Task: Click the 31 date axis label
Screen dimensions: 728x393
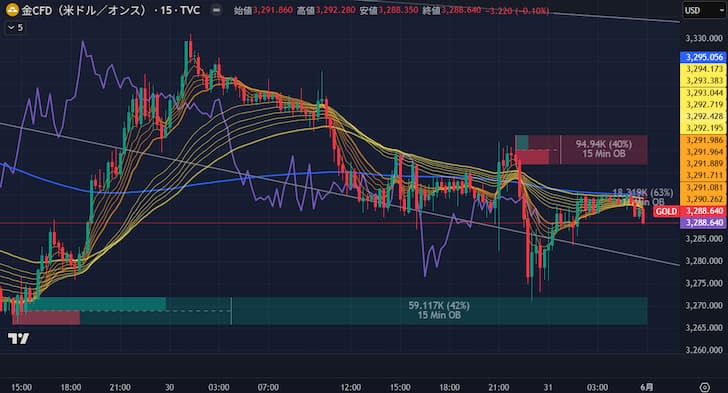Action: [548, 387]
